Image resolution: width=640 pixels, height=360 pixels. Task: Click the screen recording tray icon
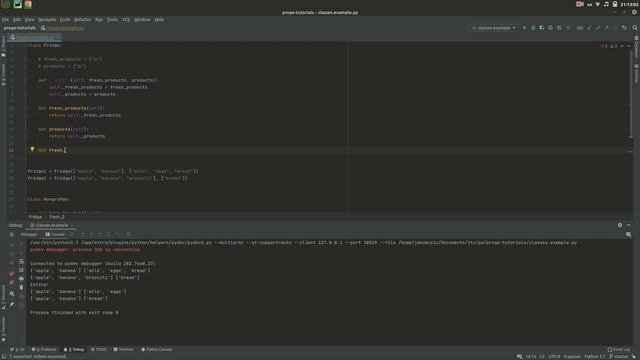click(580, 4)
